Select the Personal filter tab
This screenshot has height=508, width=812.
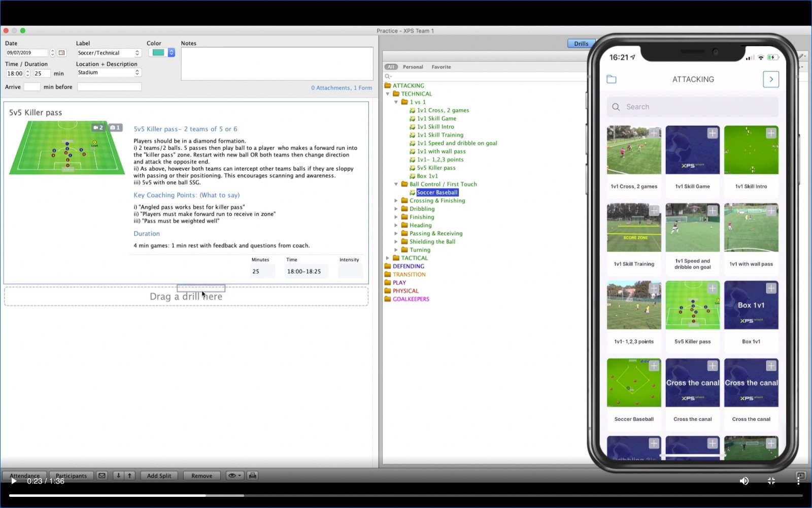pos(413,67)
